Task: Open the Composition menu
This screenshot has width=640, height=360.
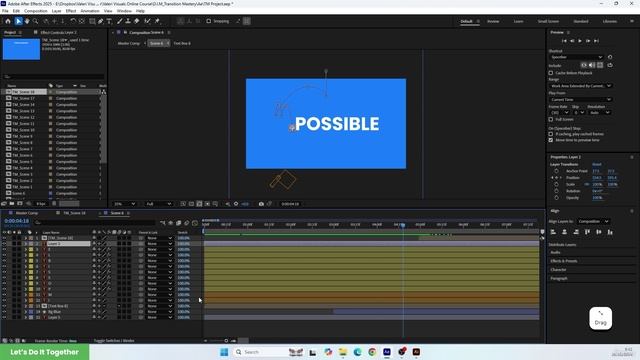Action: click(36, 11)
